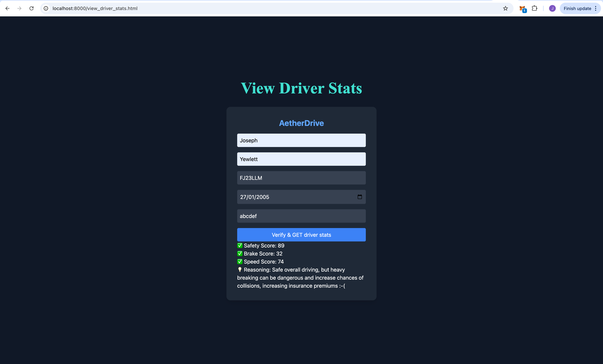This screenshot has width=603, height=364.
Task: Click the Finish update button
Action: coord(577,8)
